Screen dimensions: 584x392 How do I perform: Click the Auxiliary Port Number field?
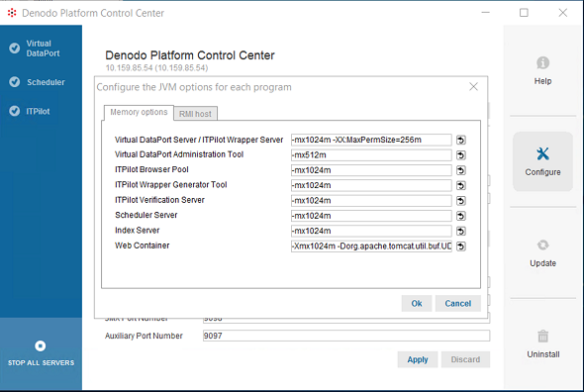click(346, 336)
